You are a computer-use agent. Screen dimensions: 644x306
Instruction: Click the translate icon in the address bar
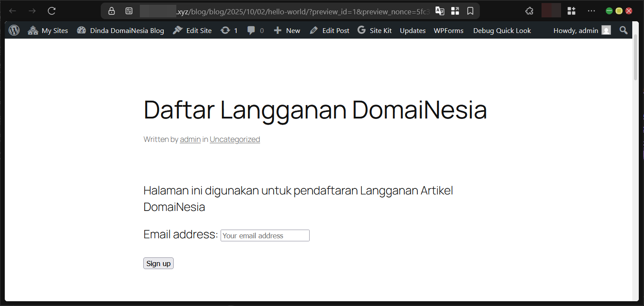click(x=439, y=11)
